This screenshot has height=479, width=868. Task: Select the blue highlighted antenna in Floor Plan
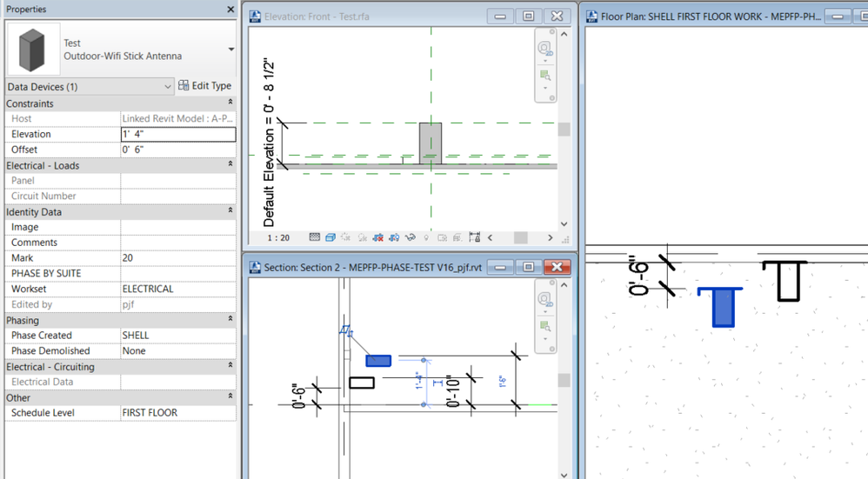coord(722,307)
